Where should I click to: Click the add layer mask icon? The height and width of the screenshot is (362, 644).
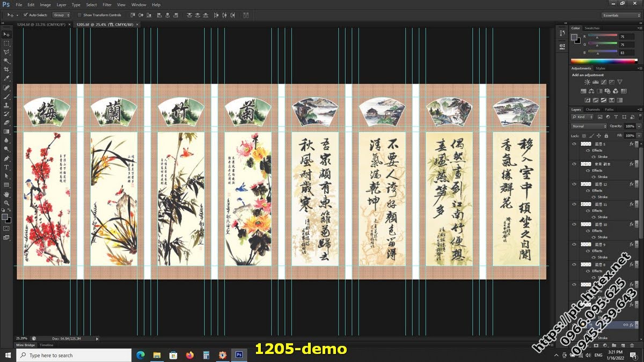(596, 345)
